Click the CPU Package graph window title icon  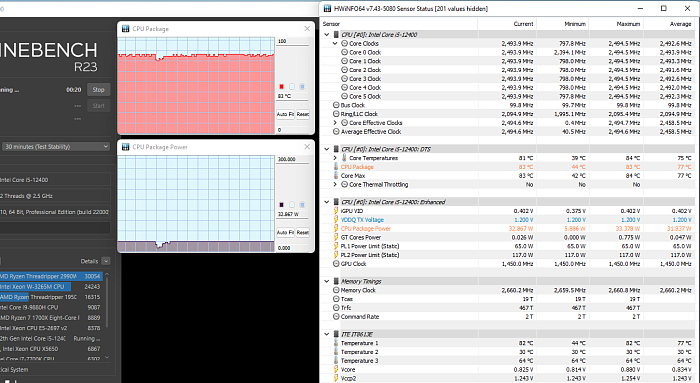coord(125,29)
